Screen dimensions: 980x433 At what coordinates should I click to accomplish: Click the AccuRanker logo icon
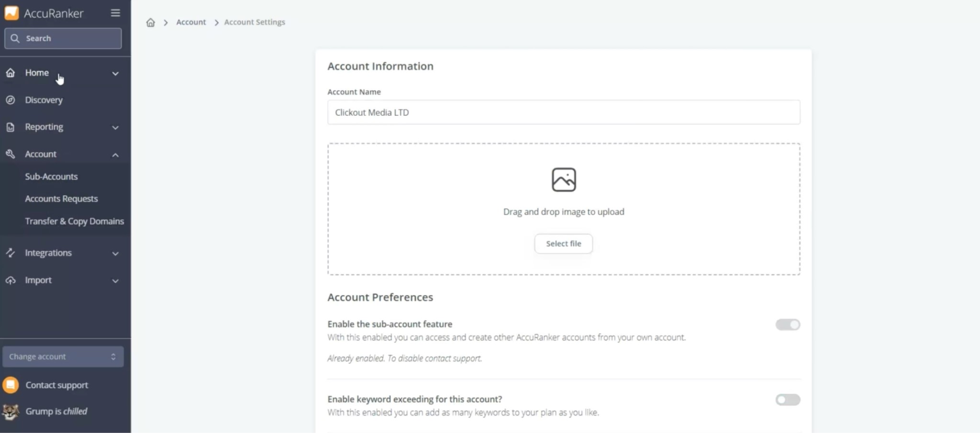11,13
